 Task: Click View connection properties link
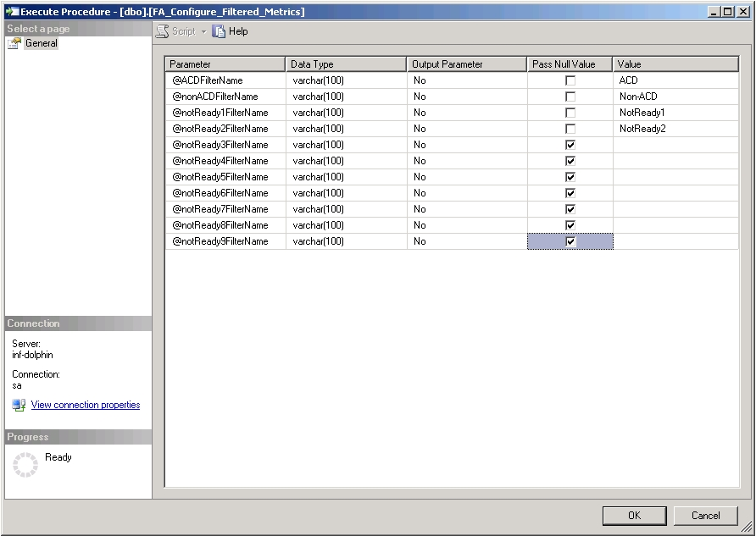pyautogui.click(x=86, y=405)
